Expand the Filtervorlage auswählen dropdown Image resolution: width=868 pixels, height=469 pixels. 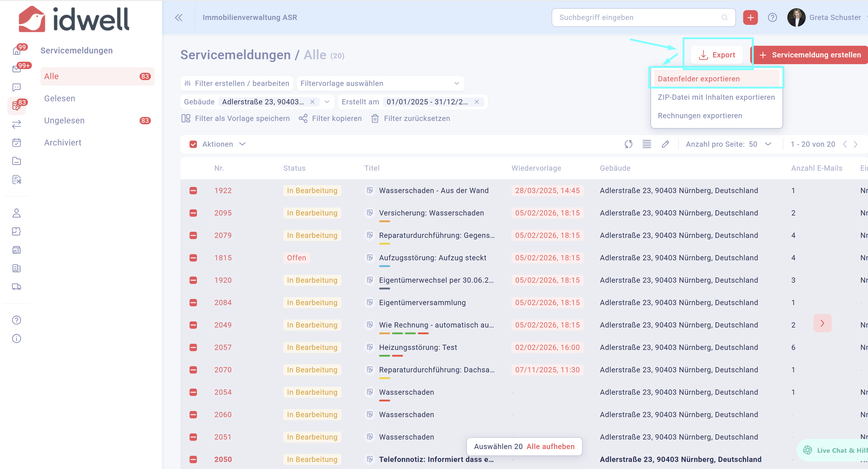380,83
